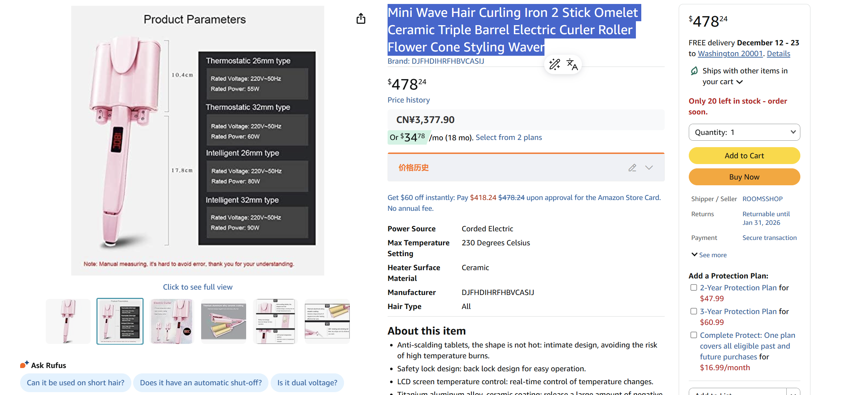The image size is (868, 395).
Task: Open the Price history link
Action: [408, 100]
